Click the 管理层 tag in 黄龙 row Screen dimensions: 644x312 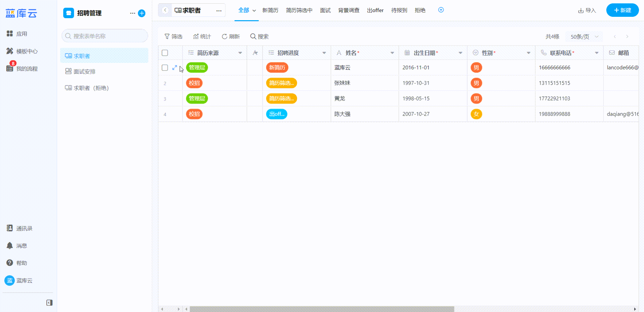197,99
